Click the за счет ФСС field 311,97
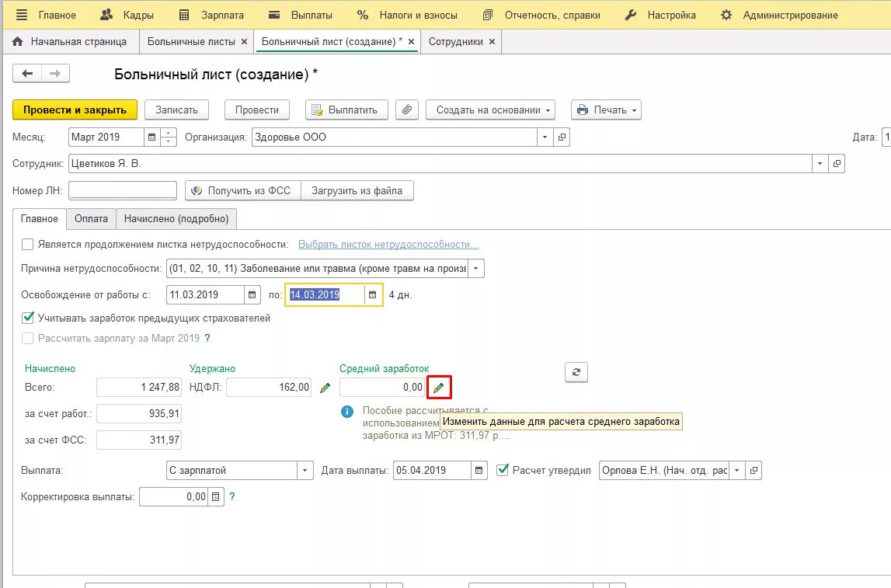Image resolution: width=891 pixels, height=588 pixels. pyautogui.click(x=139, y=440)
